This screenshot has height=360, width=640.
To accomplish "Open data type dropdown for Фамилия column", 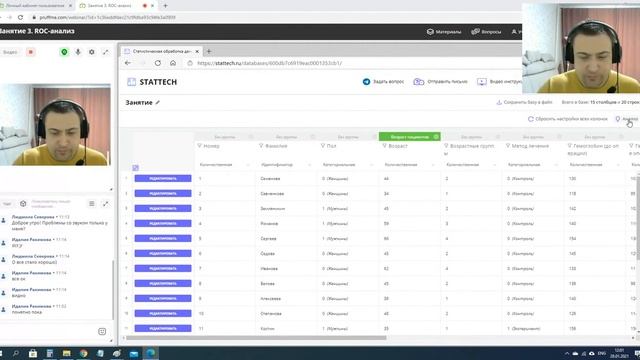I will click(286, 165).
